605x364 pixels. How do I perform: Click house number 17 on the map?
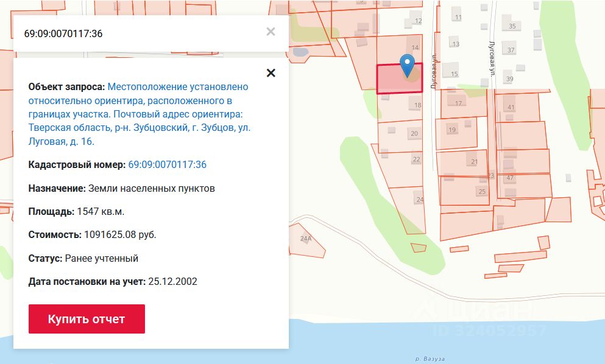[x=458, y=103]
